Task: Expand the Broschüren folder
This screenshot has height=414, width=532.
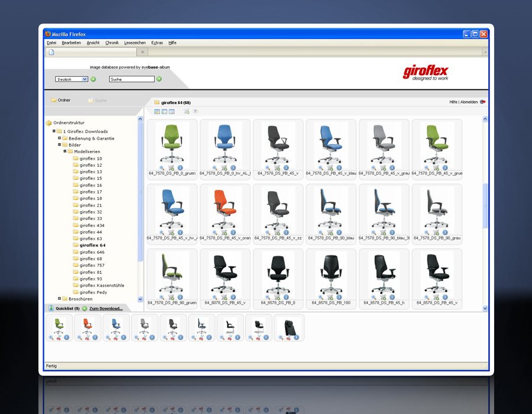Action: pyautogui.click(x=59, y=299)
